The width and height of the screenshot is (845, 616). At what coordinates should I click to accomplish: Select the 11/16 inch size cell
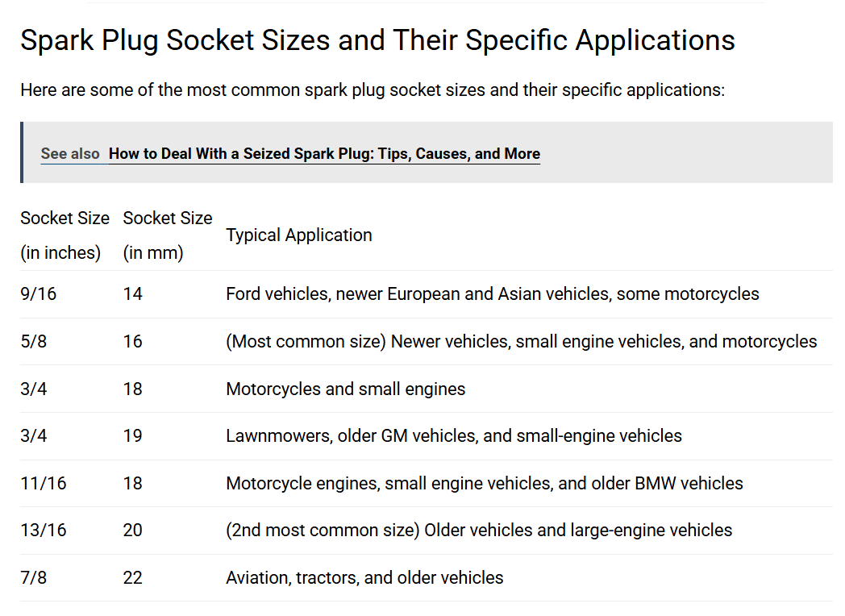(44, 484)
